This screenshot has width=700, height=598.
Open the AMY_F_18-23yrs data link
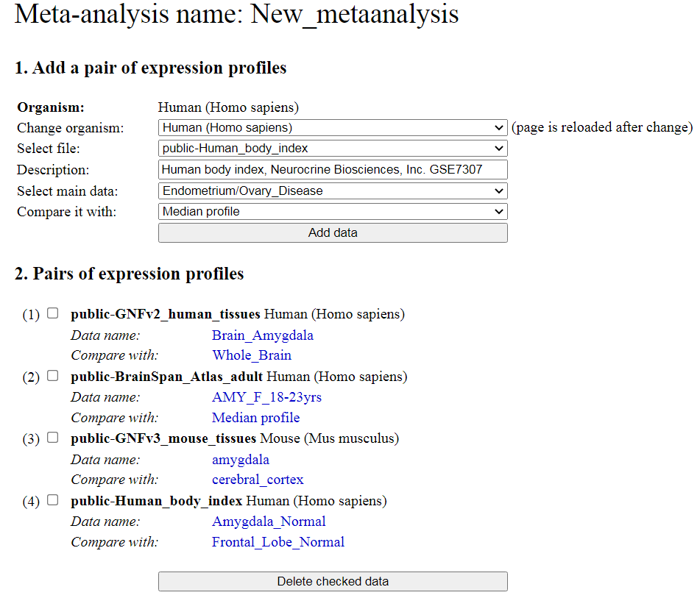pyautogui.click(x=266, y=397)
